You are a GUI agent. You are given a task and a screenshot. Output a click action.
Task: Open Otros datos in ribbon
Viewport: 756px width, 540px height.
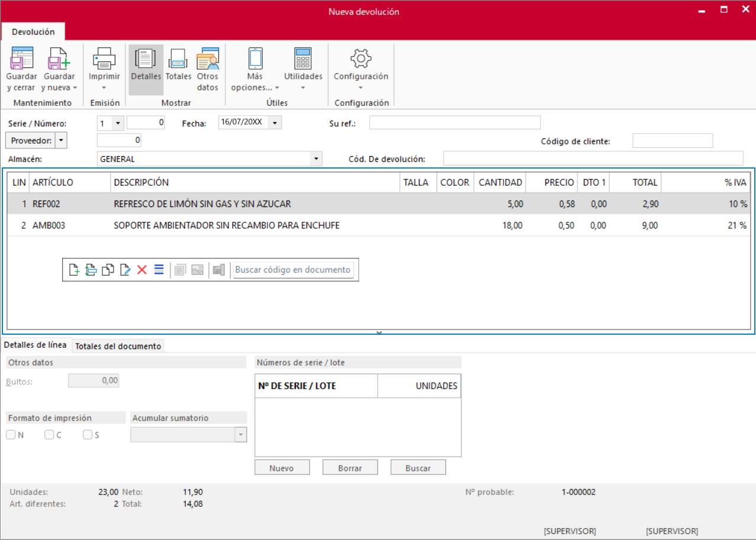click(x=208, y=70)
